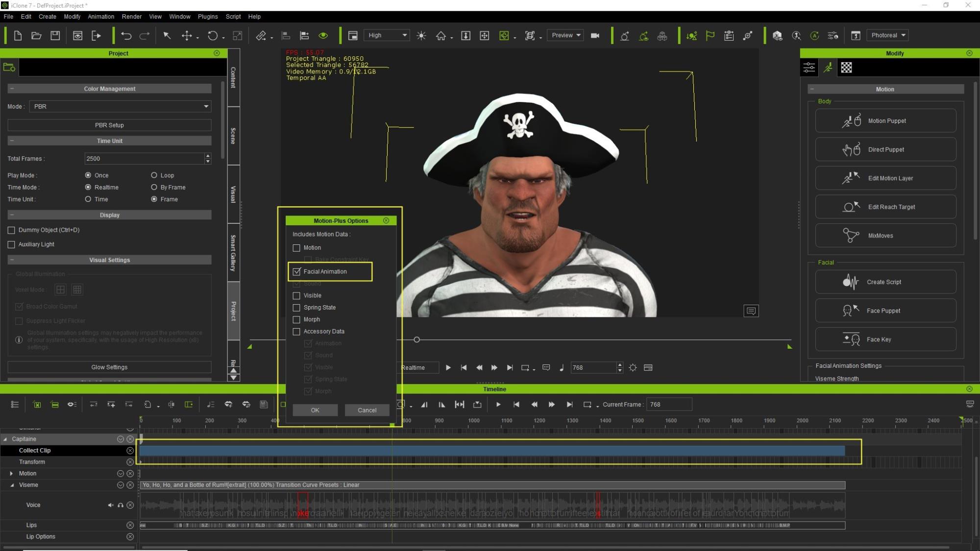Click the Modify sliders tab icon

tap(809, 68)
